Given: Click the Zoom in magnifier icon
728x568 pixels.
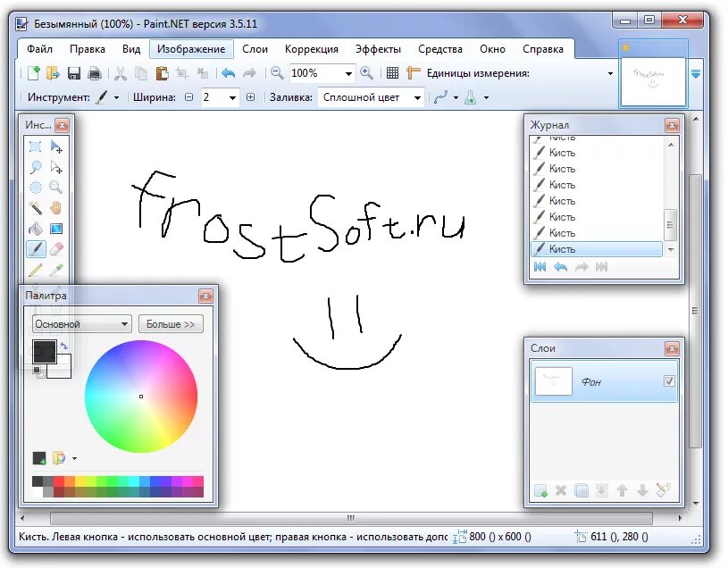Looking at the screenshot, I should pos(366,73).
